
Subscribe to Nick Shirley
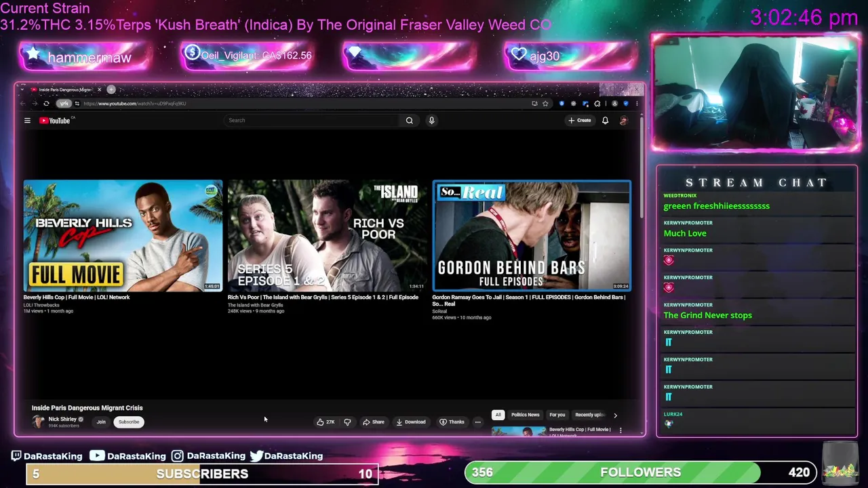click(x=128, y=422)
